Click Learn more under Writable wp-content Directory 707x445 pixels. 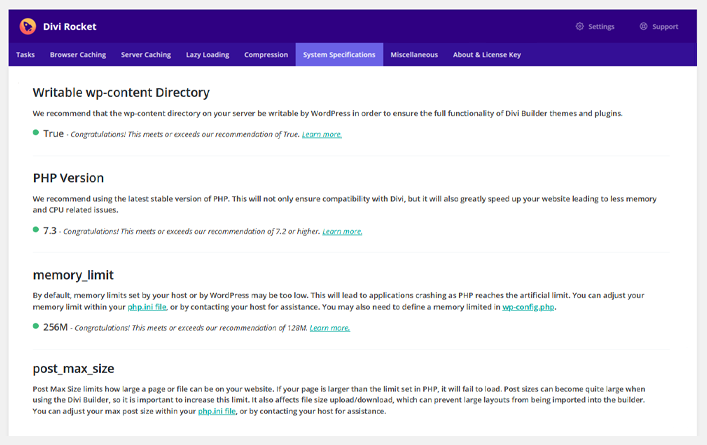coord(322,134)
